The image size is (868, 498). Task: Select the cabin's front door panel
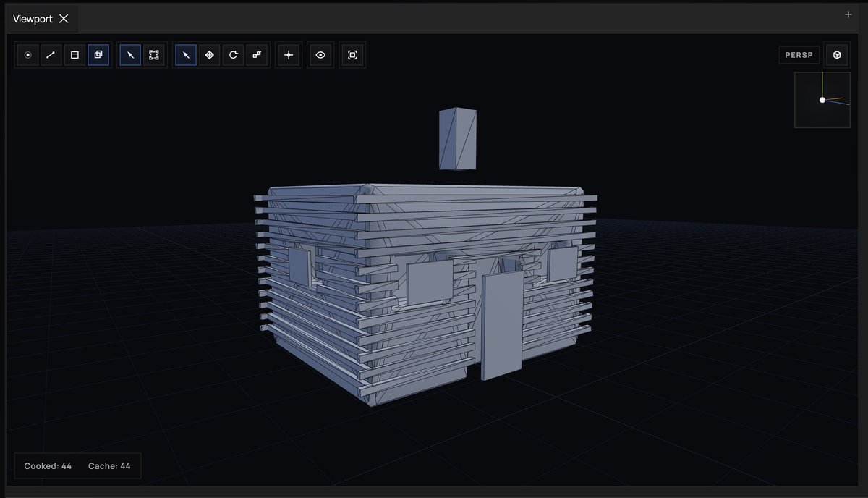point(502,326)
